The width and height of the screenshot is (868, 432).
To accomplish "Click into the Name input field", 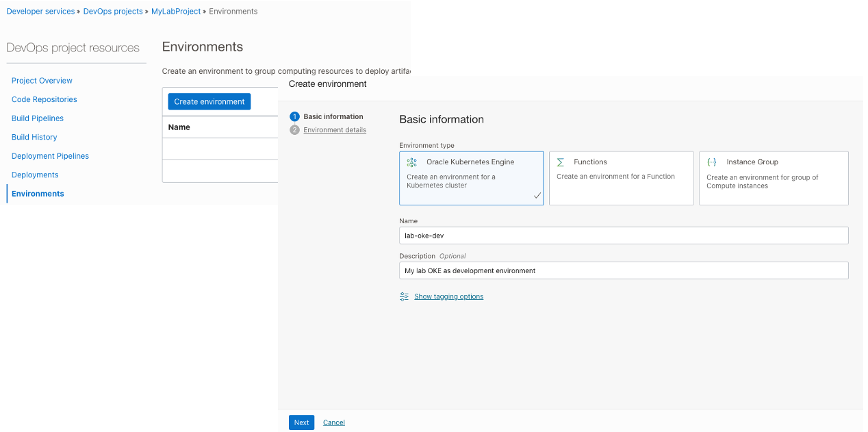I will pyautogui.click(x=624, y=236).
